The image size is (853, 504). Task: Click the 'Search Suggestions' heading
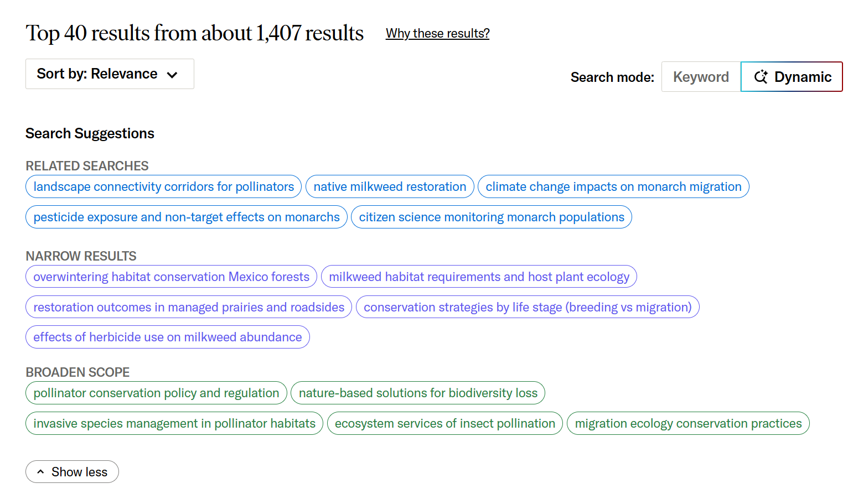coord(90,133)
